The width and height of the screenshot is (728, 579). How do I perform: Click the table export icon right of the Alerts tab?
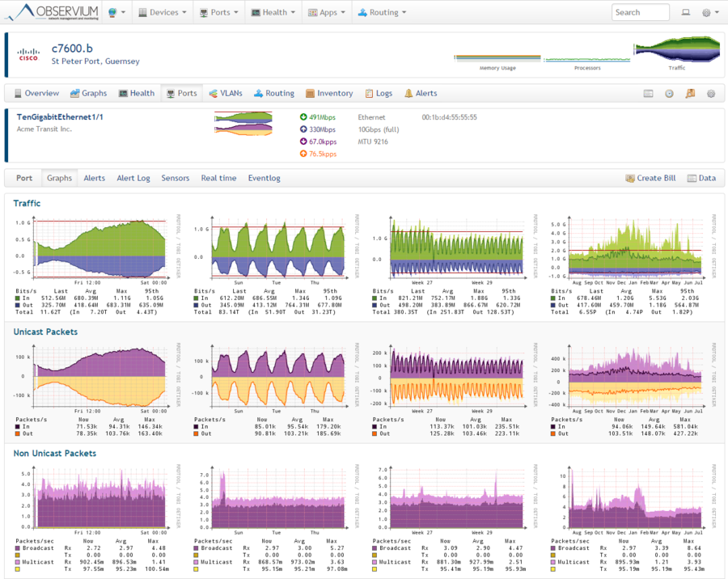[x=648, y=93]
